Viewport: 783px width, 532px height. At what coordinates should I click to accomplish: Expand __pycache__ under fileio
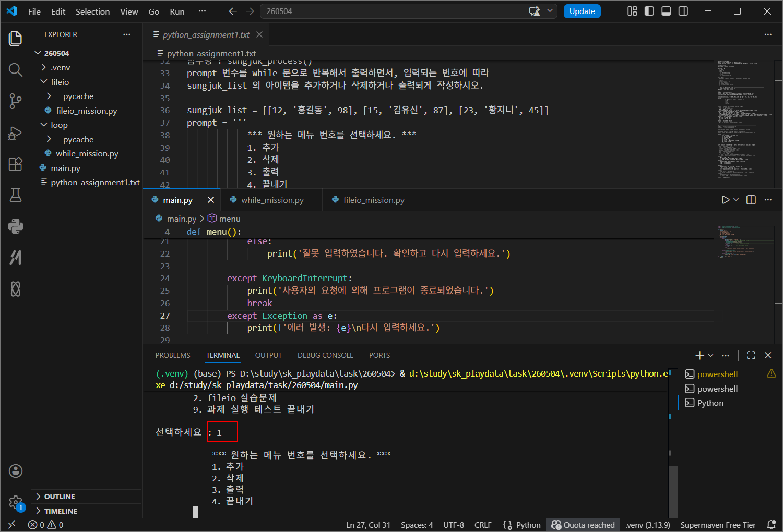tap(49, 96)
